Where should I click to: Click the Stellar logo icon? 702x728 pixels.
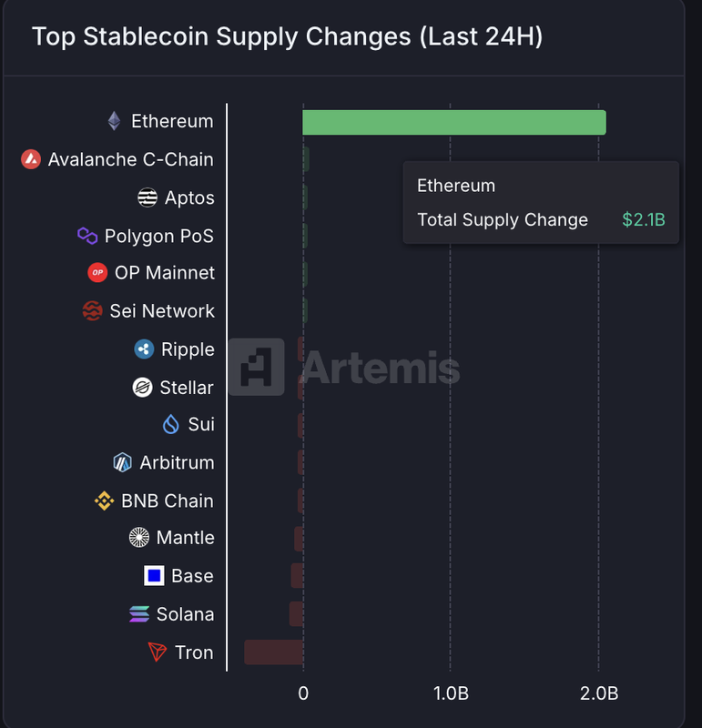(142, 388)
